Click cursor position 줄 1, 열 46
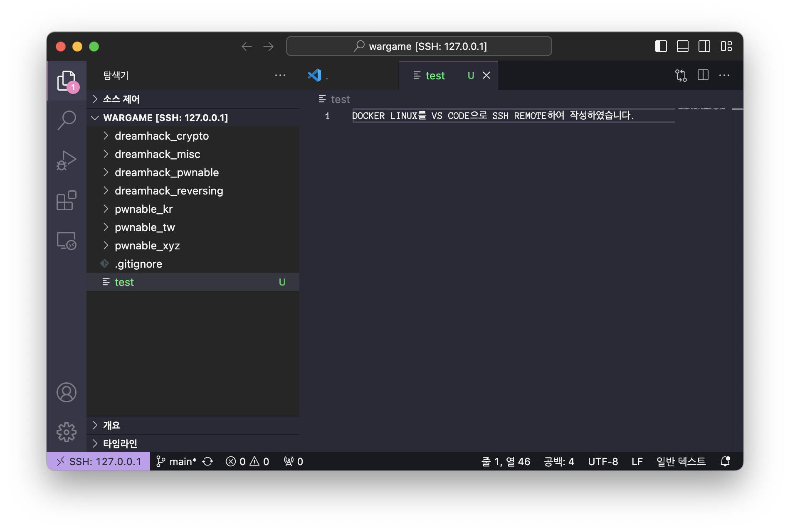 (x=506, y=461)
